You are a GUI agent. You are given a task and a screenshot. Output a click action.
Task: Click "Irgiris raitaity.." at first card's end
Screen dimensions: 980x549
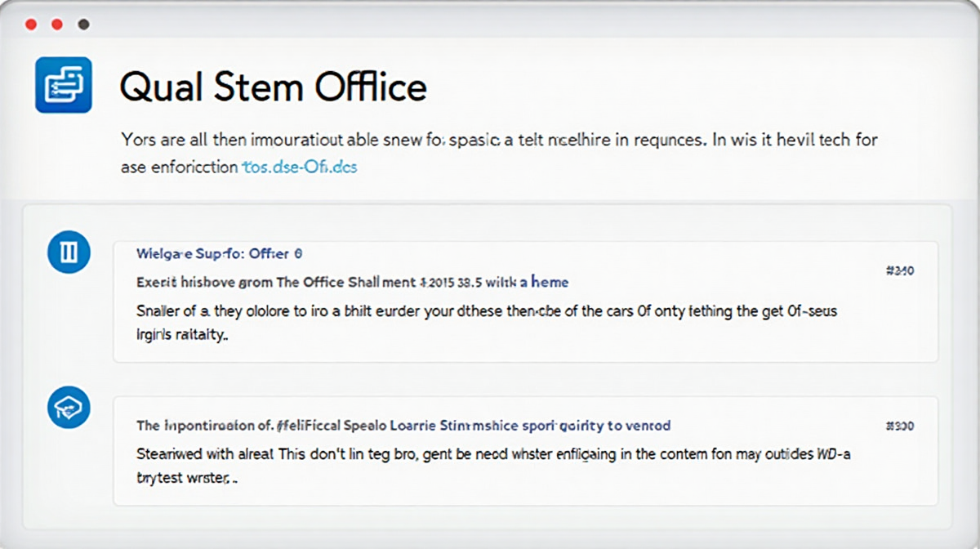(x=181, y=336)
